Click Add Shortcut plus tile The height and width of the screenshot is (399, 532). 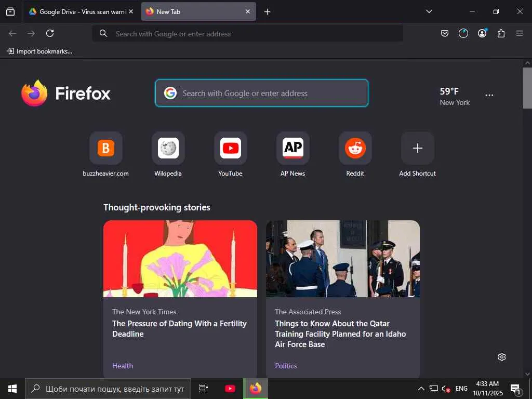(417, 154)
